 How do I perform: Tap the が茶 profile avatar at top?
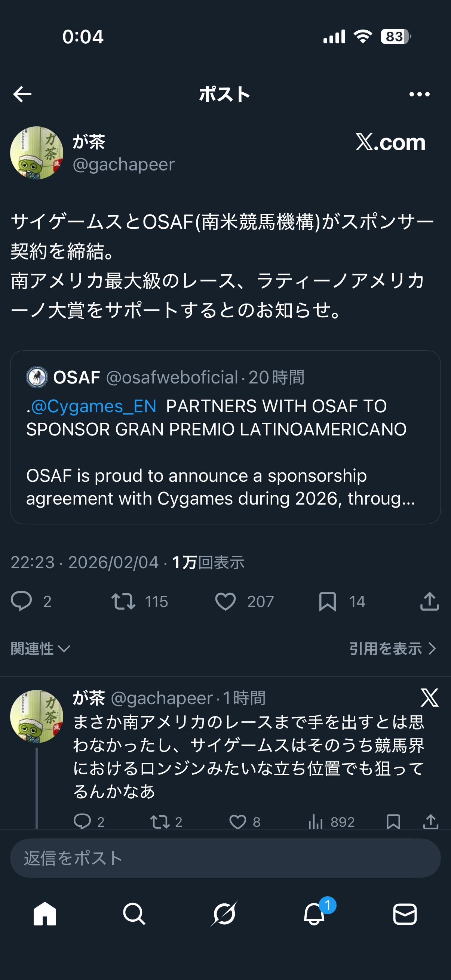point(37,153)
